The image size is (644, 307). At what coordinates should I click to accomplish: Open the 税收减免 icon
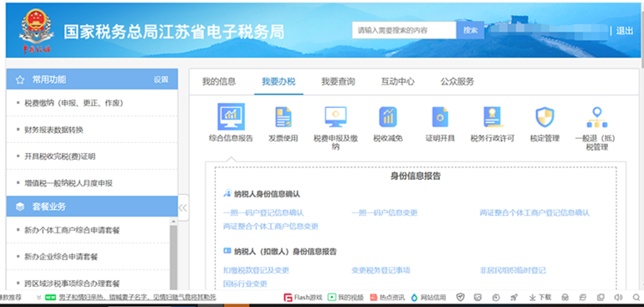[x=388, y=117]
